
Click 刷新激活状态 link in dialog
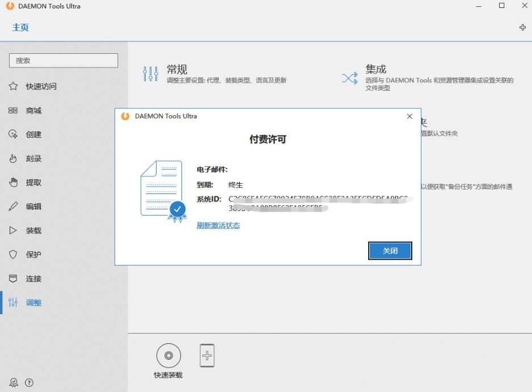click(218, 225)
